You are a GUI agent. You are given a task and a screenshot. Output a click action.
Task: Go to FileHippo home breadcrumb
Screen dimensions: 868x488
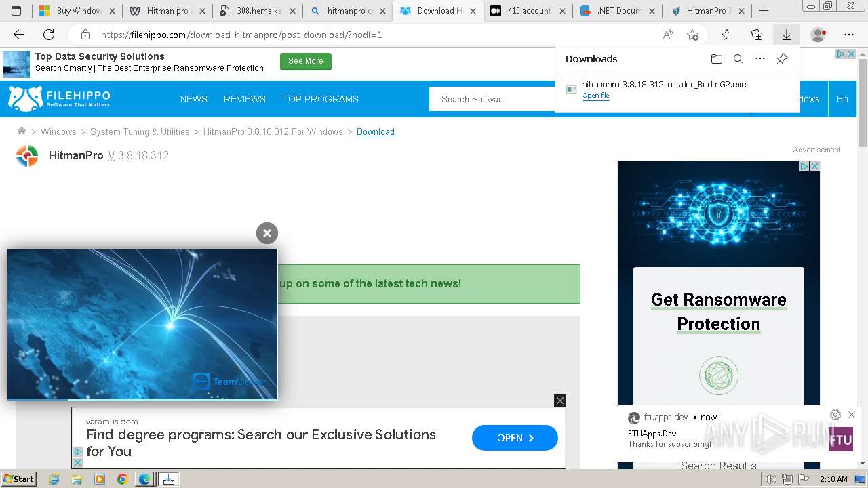22,131
